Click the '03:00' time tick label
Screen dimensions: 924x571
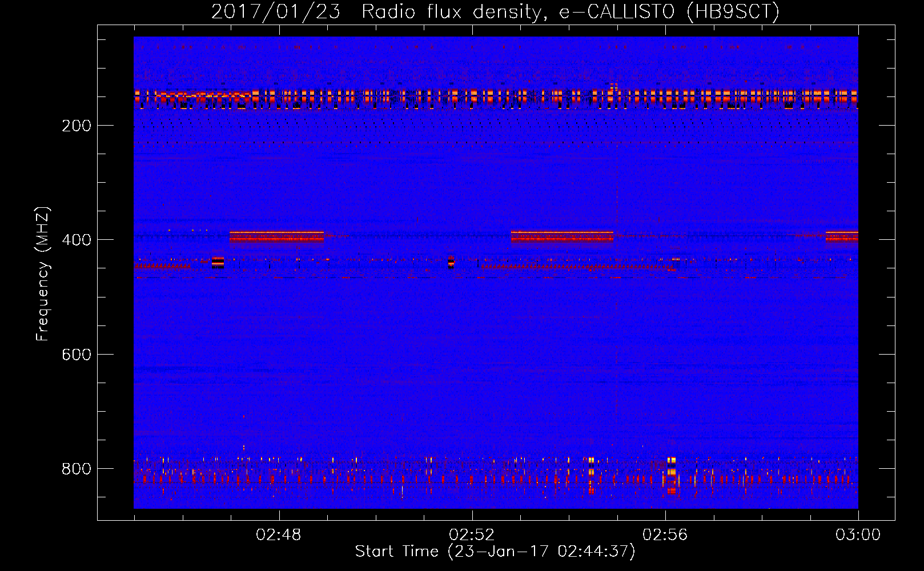pos(858,535)
